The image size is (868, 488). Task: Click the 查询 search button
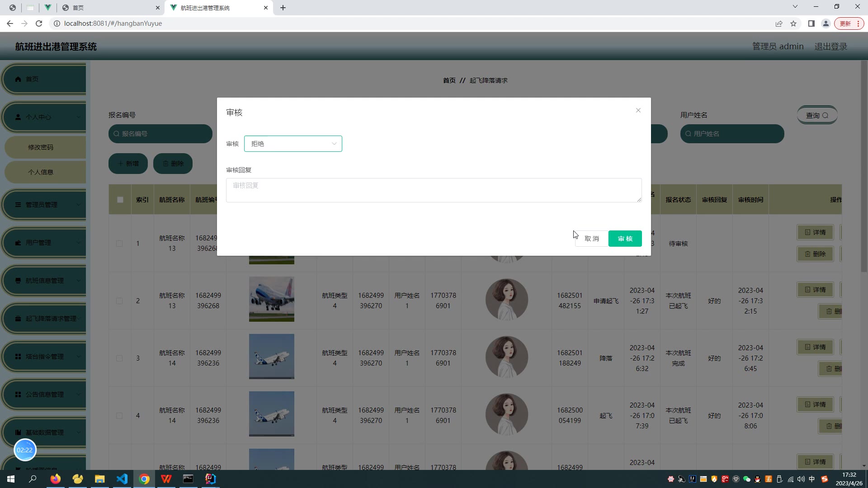click(817, 115)
